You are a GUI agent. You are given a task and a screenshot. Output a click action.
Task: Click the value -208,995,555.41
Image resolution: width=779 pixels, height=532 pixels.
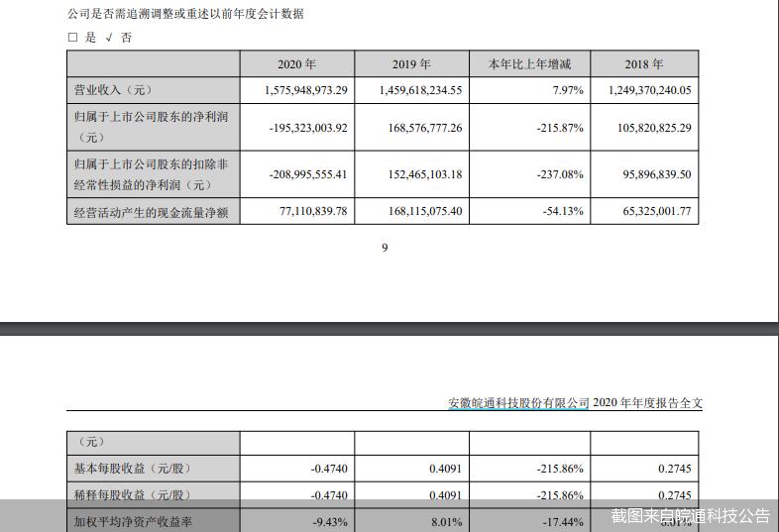(308, 174)
